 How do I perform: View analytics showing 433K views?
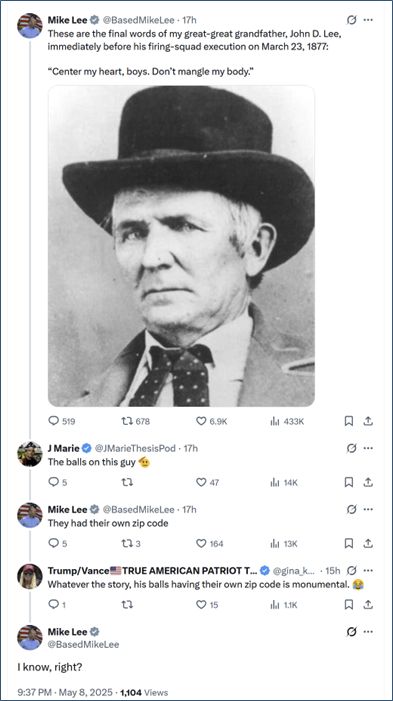[x=287, y=421]
